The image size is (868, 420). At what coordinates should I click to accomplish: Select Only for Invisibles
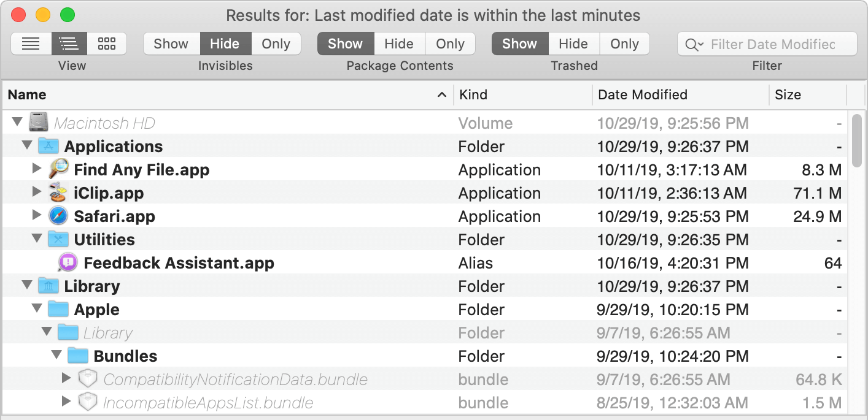(276, 44)
